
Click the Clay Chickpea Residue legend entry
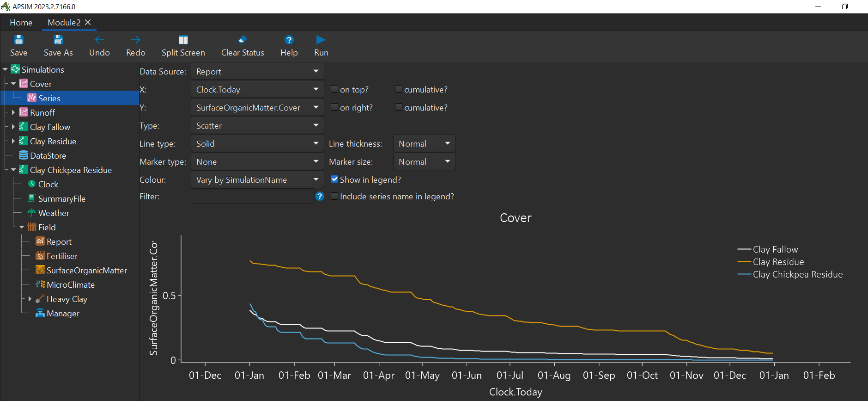pyautogui.click(x=790, y=274)
